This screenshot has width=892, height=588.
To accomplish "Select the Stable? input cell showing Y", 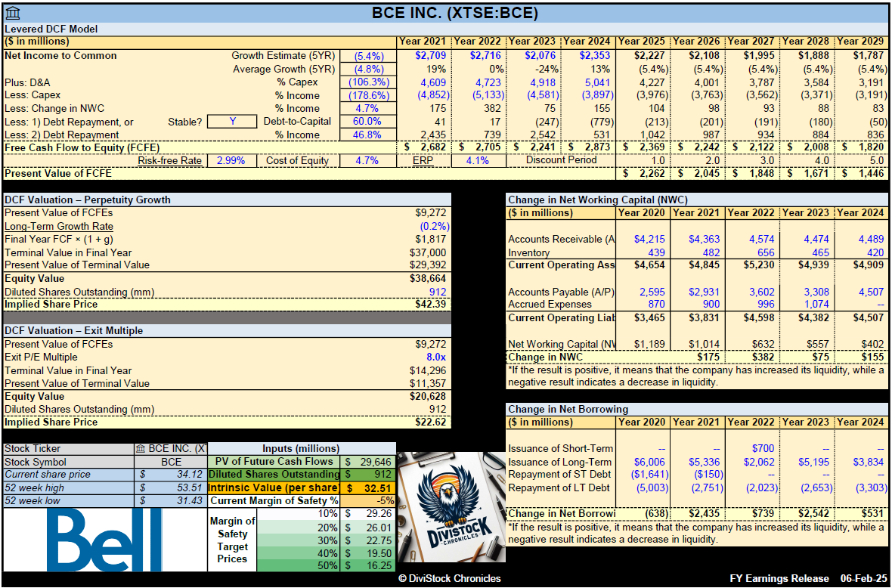I will click(x=232, y=121).
